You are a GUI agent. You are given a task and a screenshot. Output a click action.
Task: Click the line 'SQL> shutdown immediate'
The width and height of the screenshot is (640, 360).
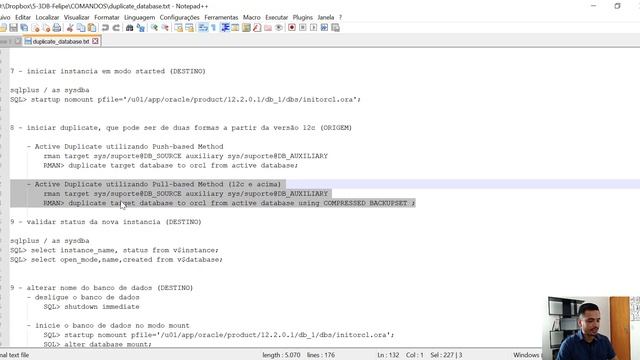(x=91, y=307)
